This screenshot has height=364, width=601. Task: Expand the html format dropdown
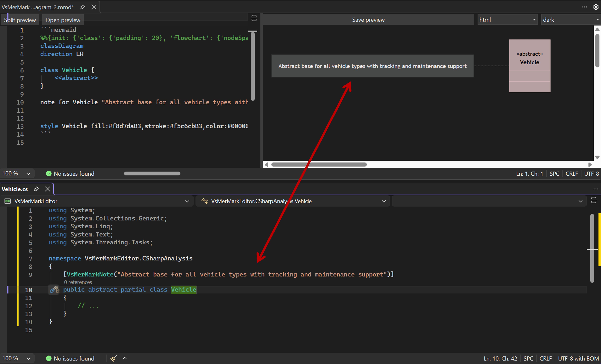[x=534, y=20]
